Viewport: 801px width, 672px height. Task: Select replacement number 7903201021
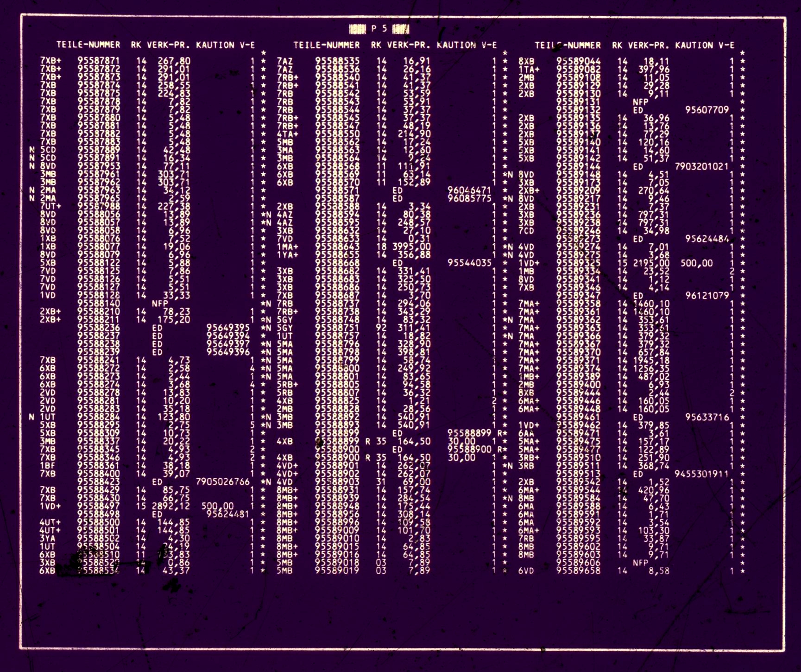click(x=702, y=166)
